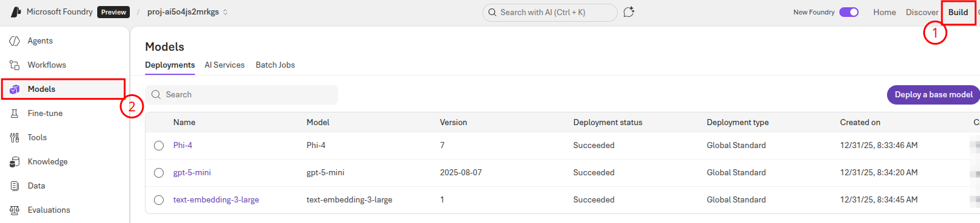Select the Phi-4 row radio button
The image size is (980, 223).
(159, 146)
